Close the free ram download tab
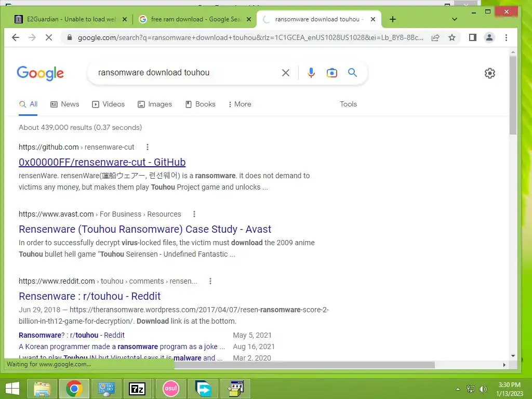The height and width of the screenshot is (399, 532). click(249, 19)
